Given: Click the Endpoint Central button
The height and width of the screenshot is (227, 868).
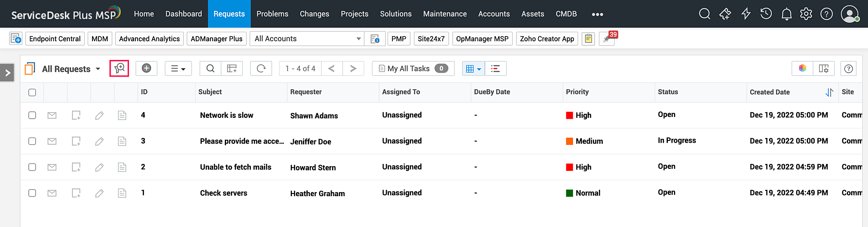Looking at the screenshot, I should pyautogui.click(x=55, y=39).
